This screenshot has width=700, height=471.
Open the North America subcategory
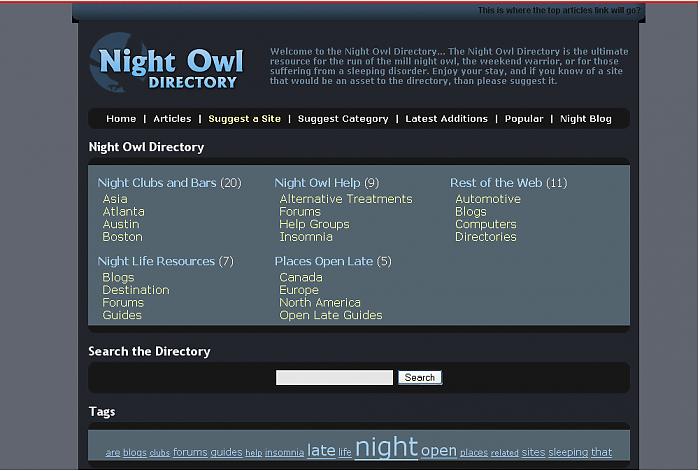(x=320, y=303)
